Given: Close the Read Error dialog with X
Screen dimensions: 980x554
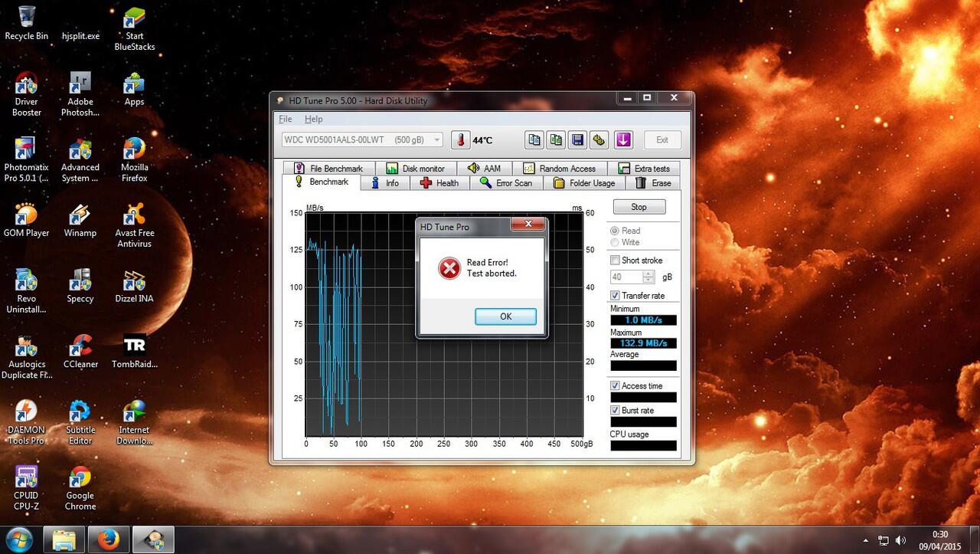Looking at the screenshot, I should coord(528,225).
